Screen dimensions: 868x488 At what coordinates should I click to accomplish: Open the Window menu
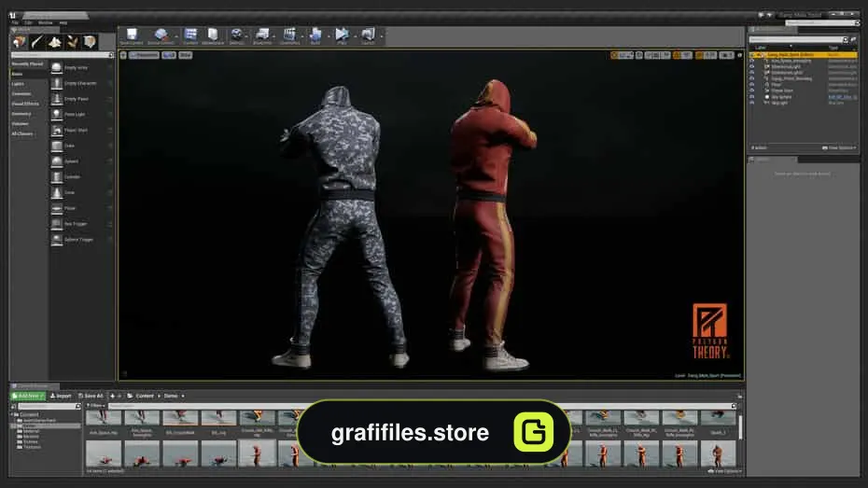[x=46, y=22]
